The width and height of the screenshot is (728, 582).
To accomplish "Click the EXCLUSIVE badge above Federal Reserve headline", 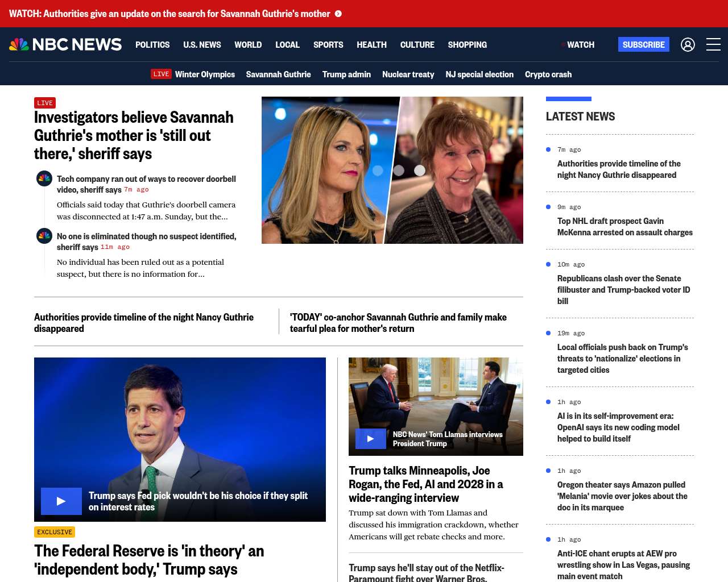I will pyautogui.click(x=55, y=532).
